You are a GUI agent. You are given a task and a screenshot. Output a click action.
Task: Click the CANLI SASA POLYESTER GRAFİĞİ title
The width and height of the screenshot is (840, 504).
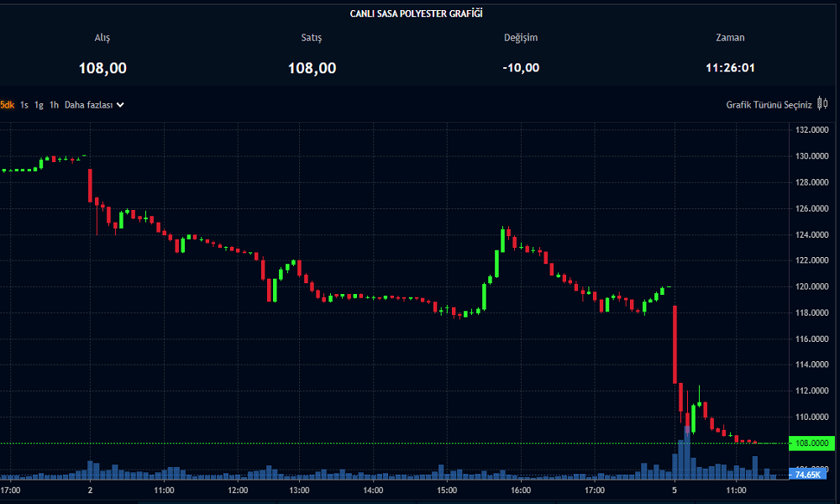coord(417,13)
